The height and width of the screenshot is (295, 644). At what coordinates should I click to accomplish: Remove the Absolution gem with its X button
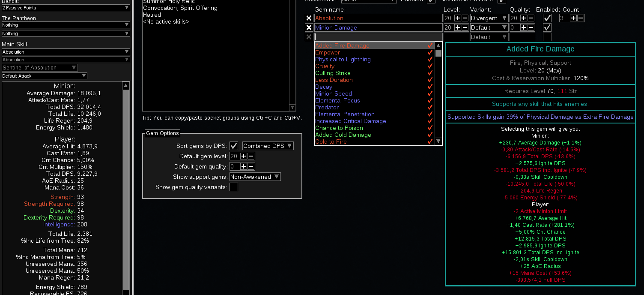tap(309, 18)
